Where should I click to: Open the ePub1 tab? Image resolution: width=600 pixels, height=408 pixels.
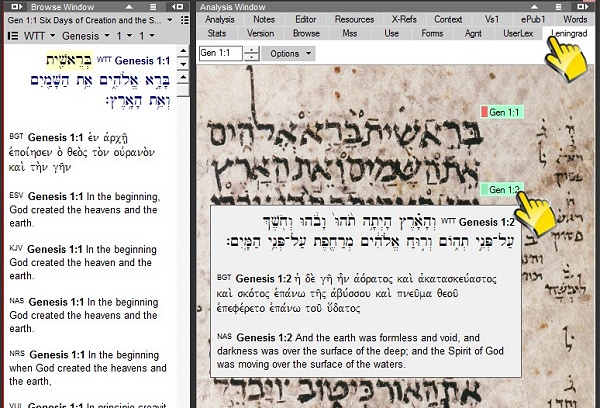533,20
